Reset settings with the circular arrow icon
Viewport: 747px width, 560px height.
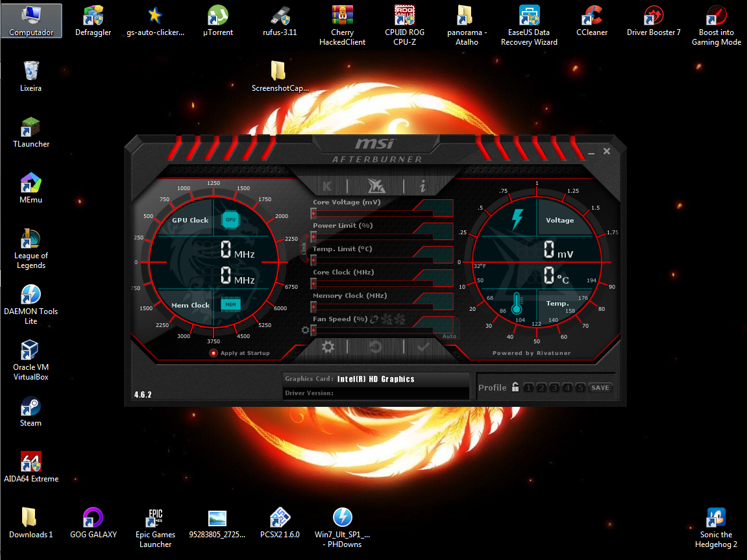(x=375, y=347)
